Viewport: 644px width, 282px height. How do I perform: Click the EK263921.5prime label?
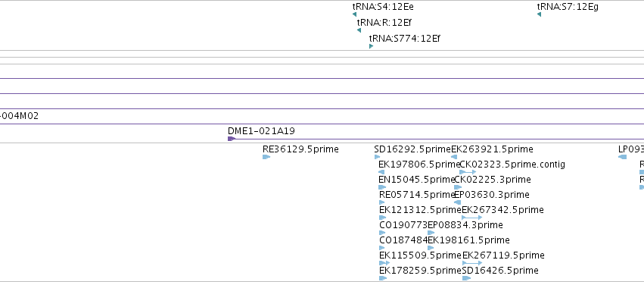(x=493, y=149)
